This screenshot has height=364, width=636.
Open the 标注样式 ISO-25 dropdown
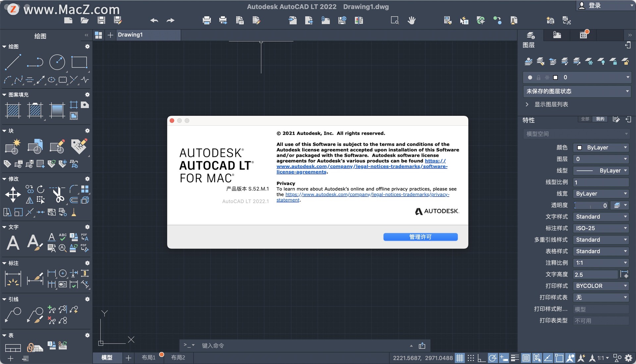pyautogui.click(x=601, y=228)
